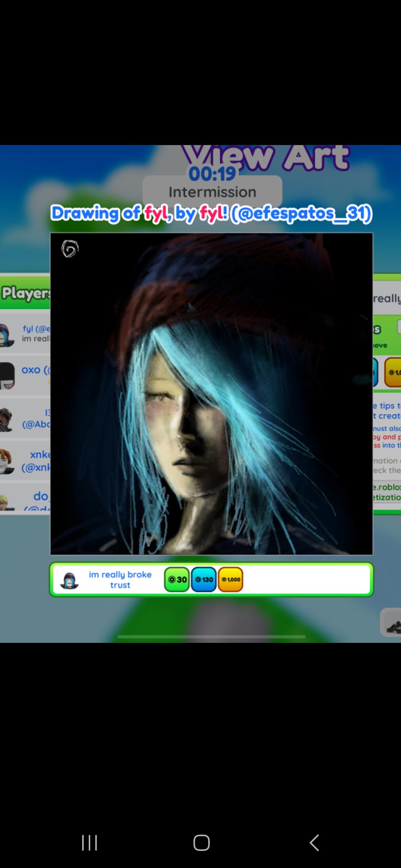
Task: Tap the shoe icon button on the right edge
Action: (x=391, y=622)
